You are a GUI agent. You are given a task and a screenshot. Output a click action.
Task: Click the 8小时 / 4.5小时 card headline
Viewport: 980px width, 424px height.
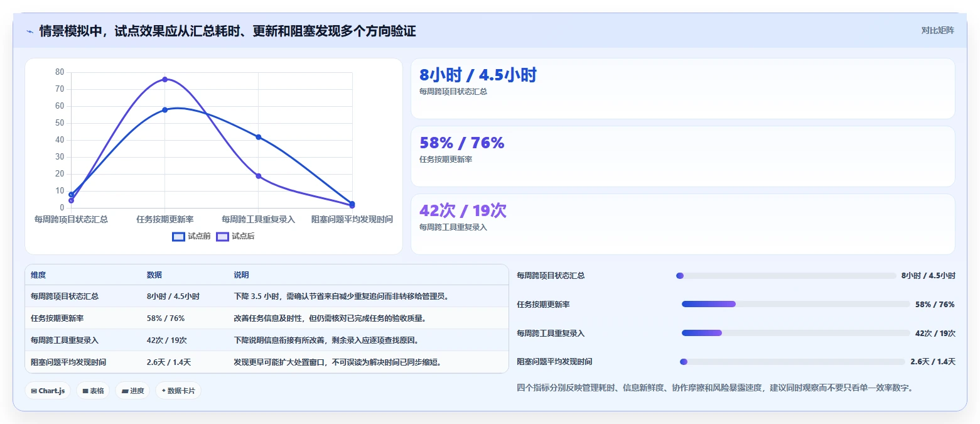tap(478, 75)
